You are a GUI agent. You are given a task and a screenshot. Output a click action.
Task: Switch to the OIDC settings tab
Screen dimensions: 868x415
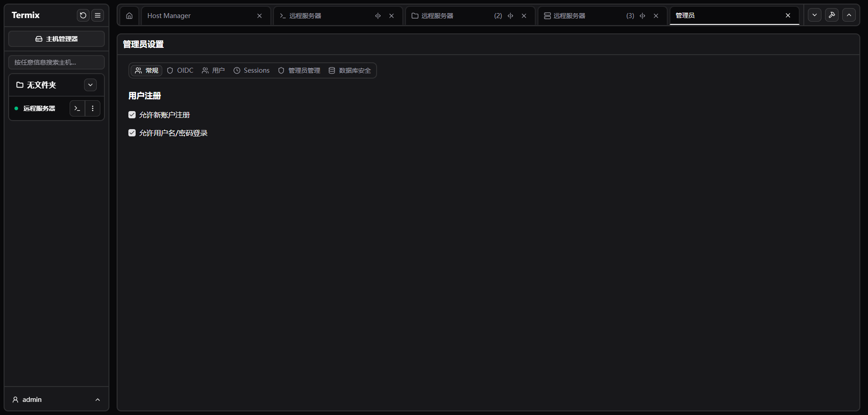point(180,70)
